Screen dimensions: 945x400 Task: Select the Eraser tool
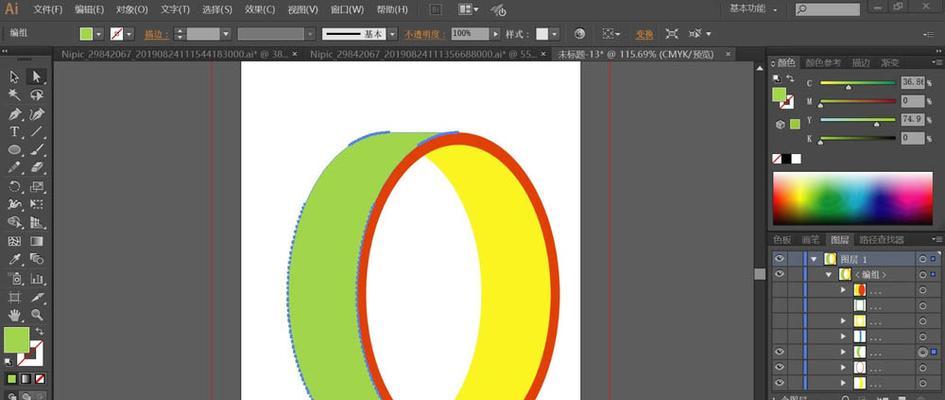click(37, 167)
